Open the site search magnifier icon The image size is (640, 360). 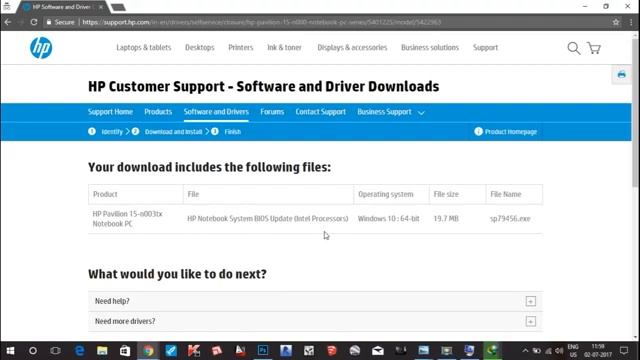pyautogui.click(x=573, y=48)
